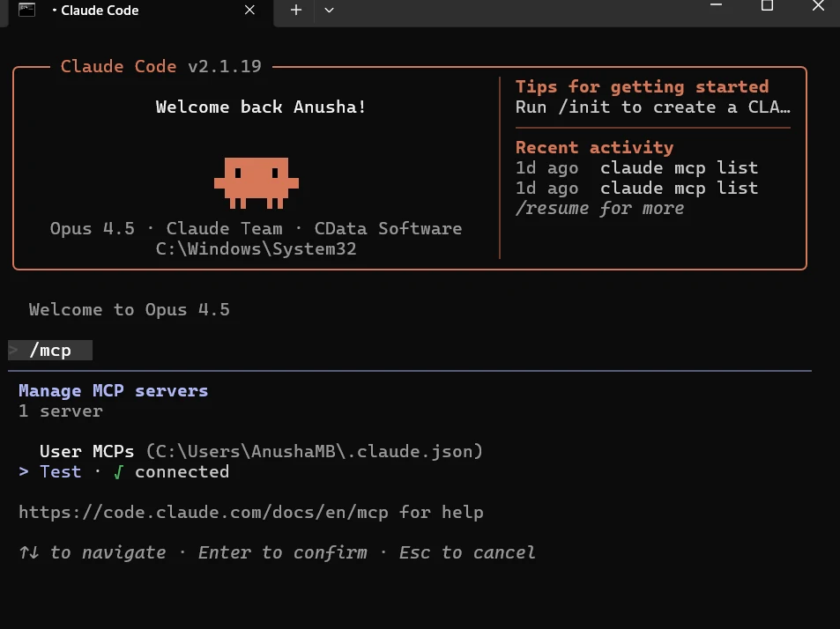Click the .claude.json config file path
Viewport: 840px width, 629px height.
point(315,451)
